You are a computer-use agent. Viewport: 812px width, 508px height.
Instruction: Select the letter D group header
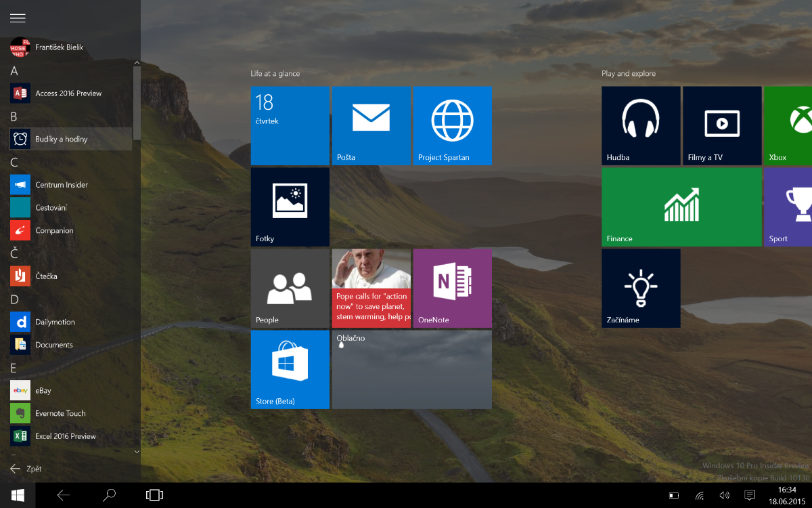click(14, 299)
